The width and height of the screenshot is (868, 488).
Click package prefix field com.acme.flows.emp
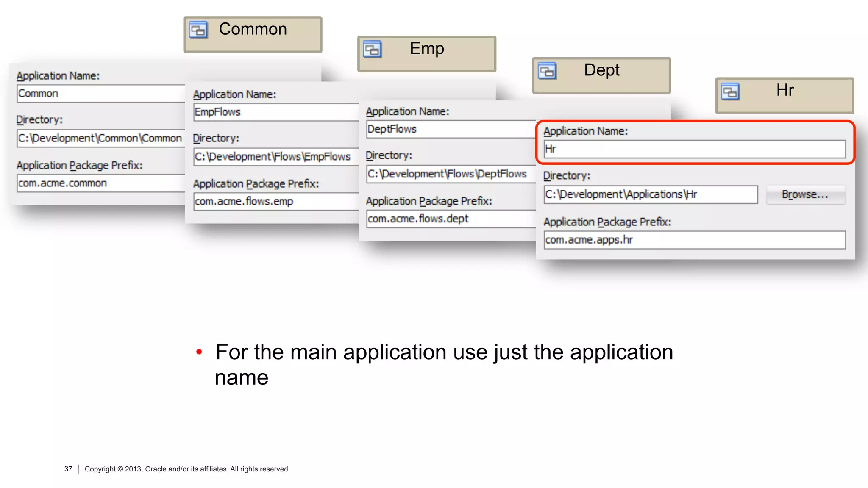pos(276,202)
